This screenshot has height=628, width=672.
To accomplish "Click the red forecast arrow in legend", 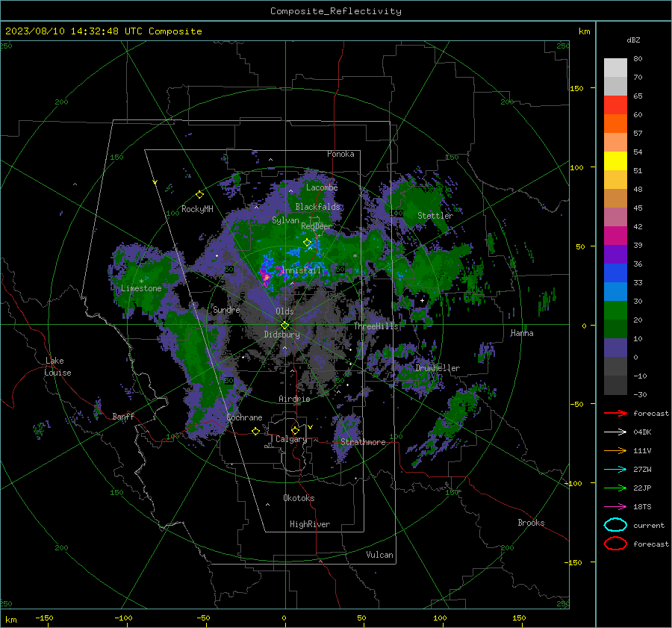I will click(x=615, y=413).
